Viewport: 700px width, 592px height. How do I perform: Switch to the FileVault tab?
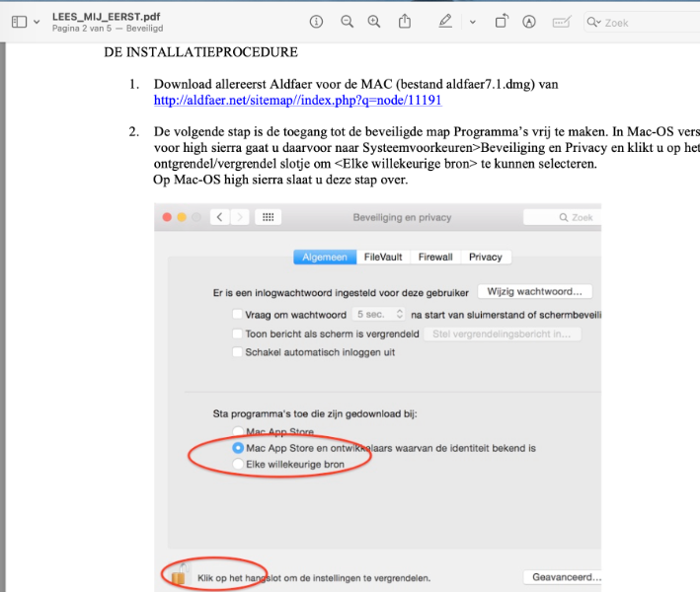click(383, 257)
